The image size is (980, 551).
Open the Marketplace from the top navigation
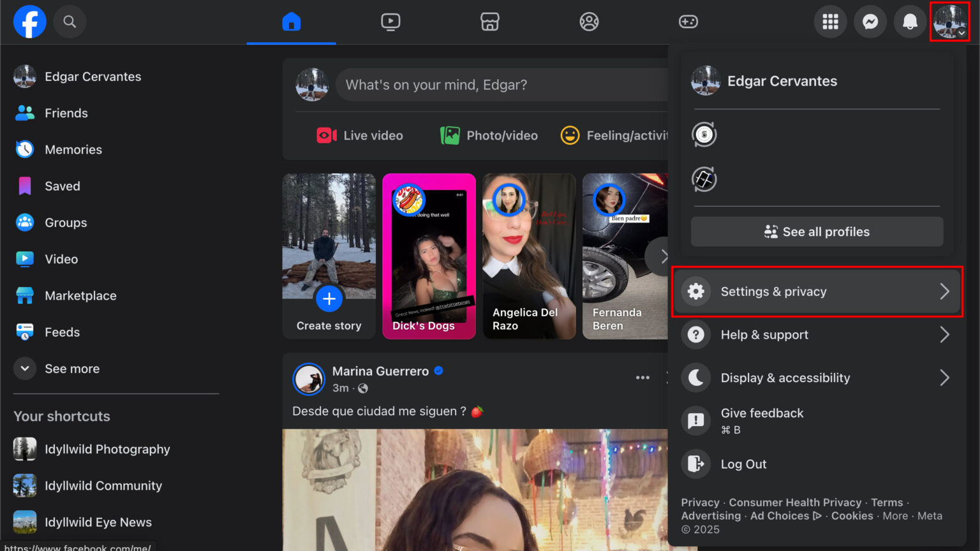pyautogui.click(x=489, y=21)
